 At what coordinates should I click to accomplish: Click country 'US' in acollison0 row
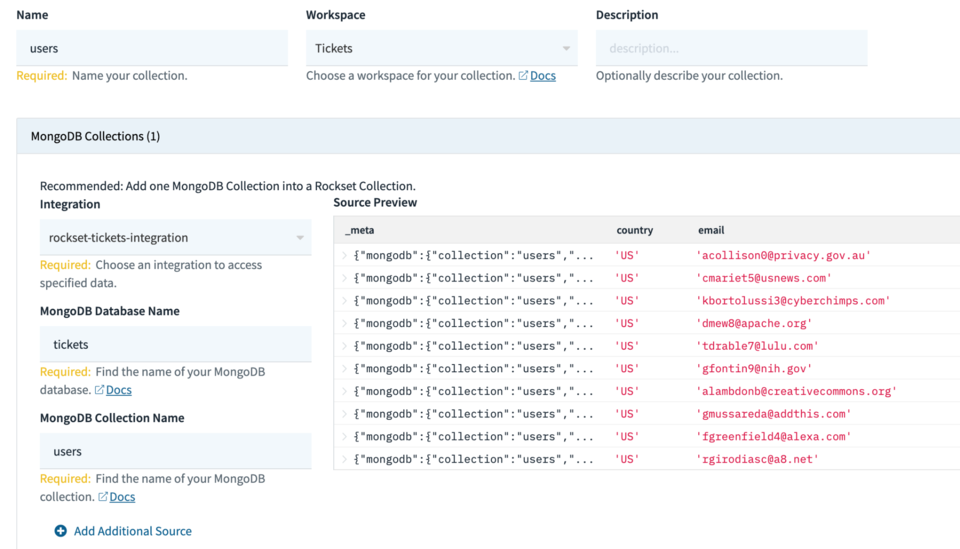pyautogui.click(x=627, y=255)
